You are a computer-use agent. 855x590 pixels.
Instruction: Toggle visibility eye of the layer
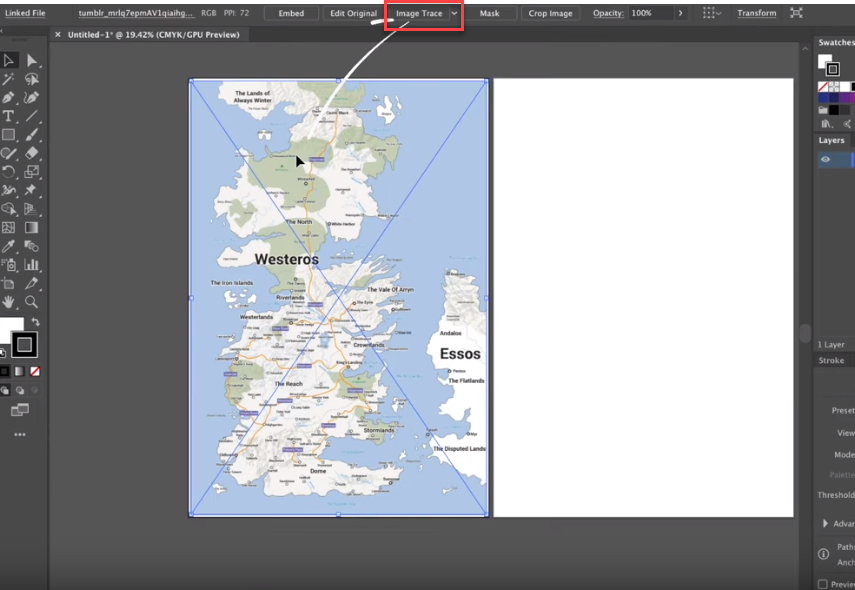826,159
